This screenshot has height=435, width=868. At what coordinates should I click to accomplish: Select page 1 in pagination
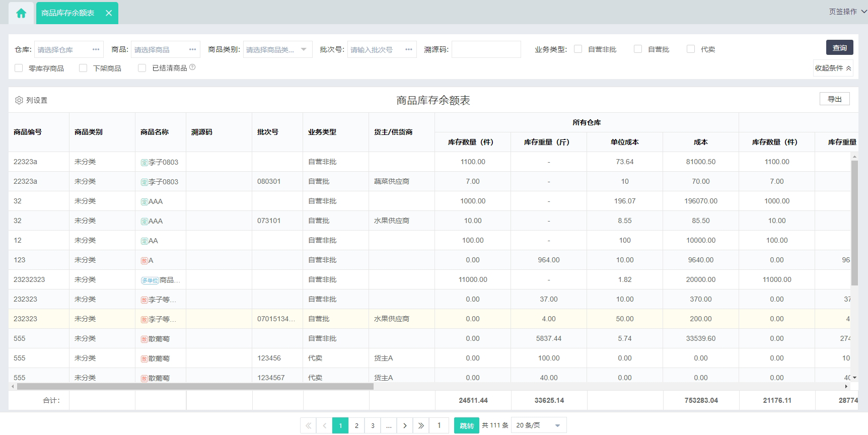tap(340, 425)
